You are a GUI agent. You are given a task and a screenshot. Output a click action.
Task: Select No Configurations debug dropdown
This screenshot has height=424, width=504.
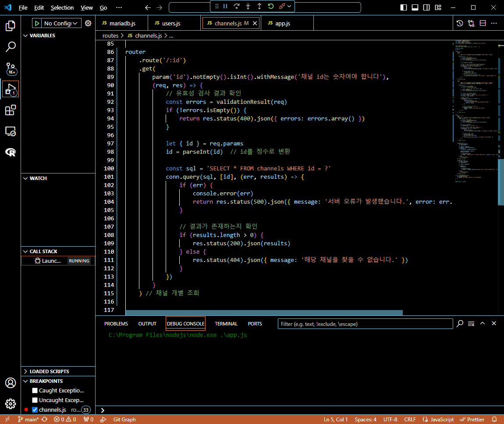click(x=60, y=23)
